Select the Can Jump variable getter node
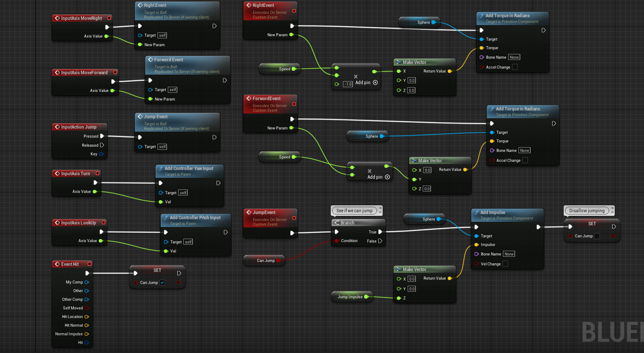The height and width of the screenshot is (353, 644). click(x=264, y=260)
